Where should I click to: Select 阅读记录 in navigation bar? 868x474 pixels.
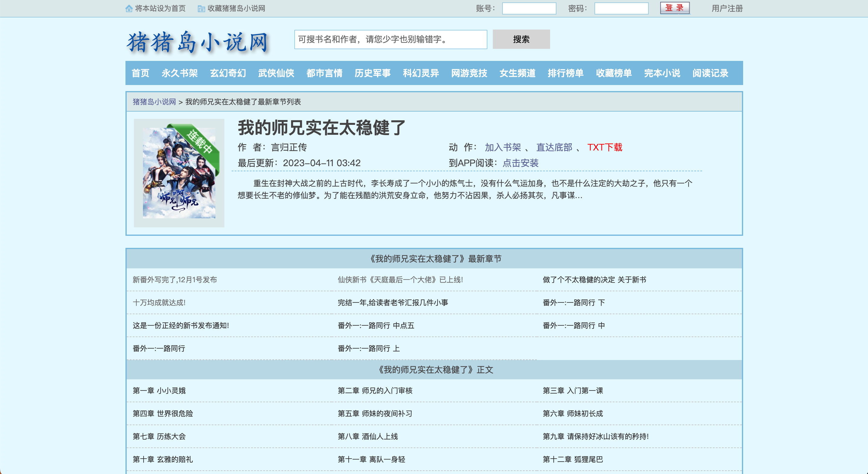pos(710,73)
